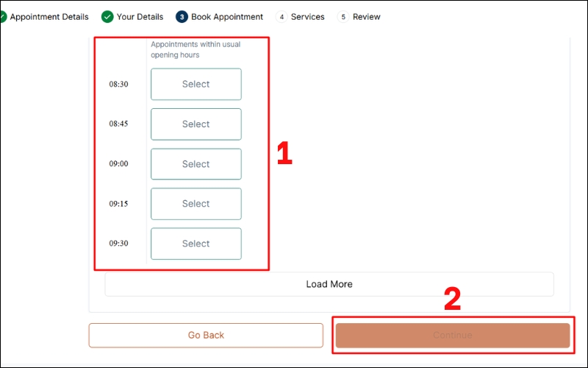Go to the Appointment Details step

pyautogui.click(x=49, y=16)
